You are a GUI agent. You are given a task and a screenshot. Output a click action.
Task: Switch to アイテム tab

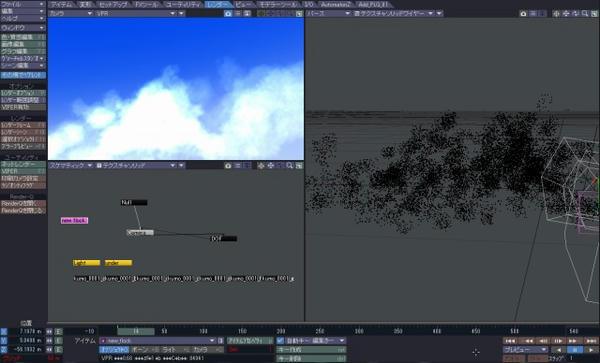pos(61,5)
